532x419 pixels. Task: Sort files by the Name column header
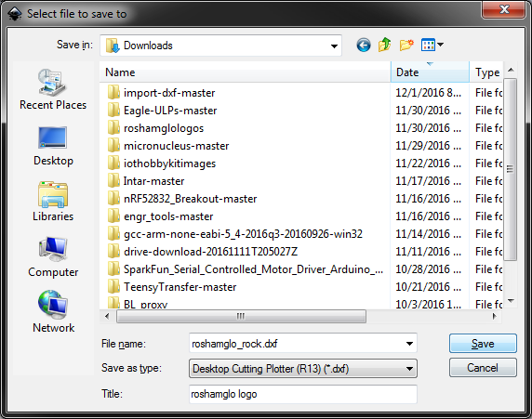click(x=245, y=72)
